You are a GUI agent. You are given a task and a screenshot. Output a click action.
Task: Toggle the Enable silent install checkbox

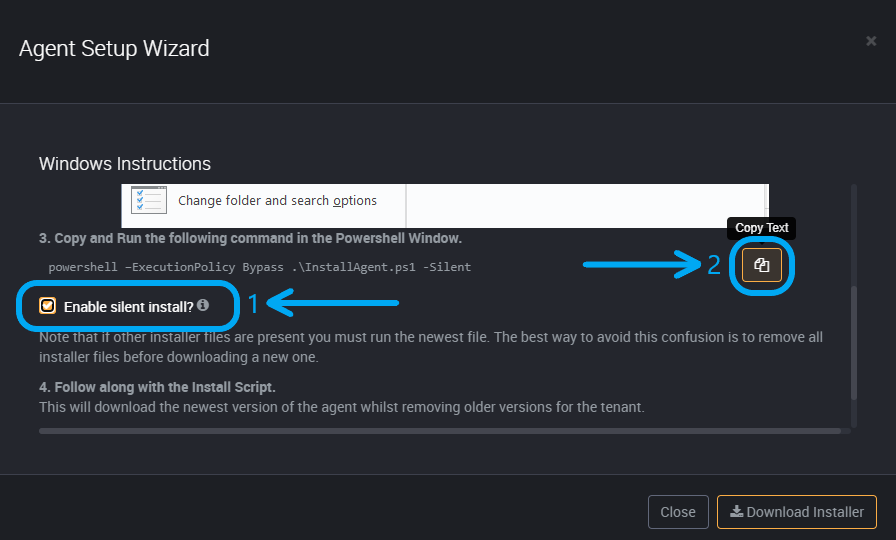point(47,306)
